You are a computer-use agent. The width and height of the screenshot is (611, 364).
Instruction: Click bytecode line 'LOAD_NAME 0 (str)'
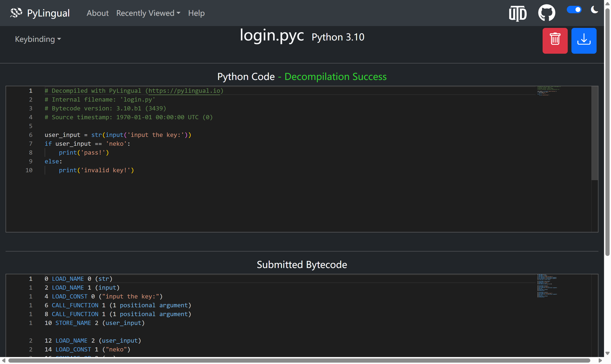pyautogui.click(x=79, y=279)
